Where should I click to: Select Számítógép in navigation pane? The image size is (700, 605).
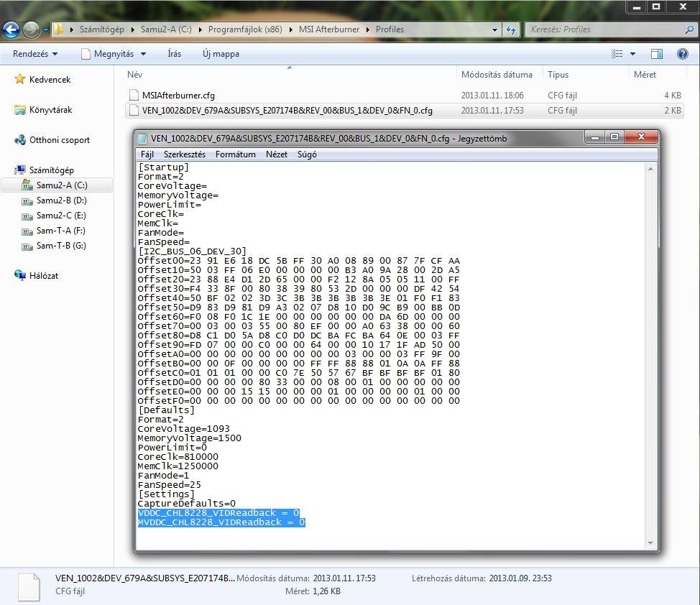[51, 170]
